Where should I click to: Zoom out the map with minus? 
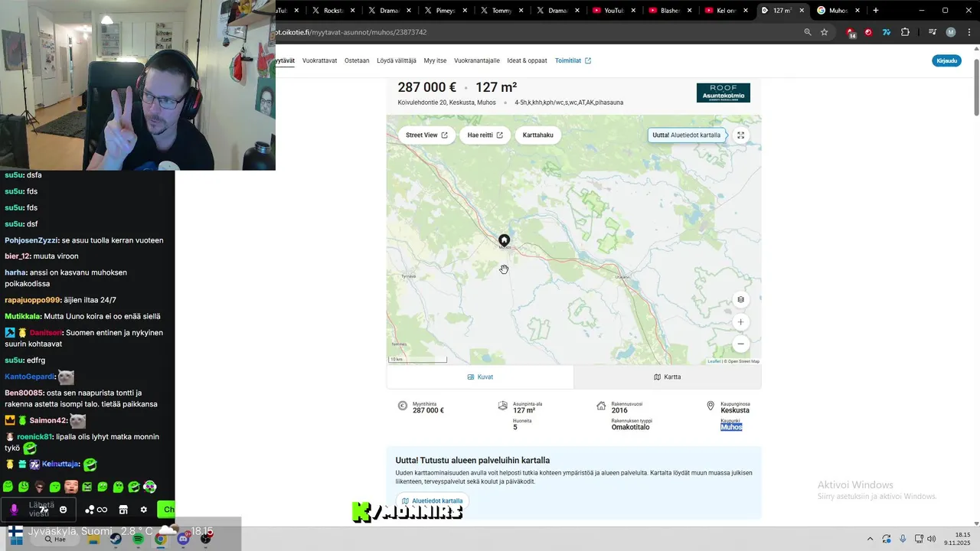(x=740, y=344)
